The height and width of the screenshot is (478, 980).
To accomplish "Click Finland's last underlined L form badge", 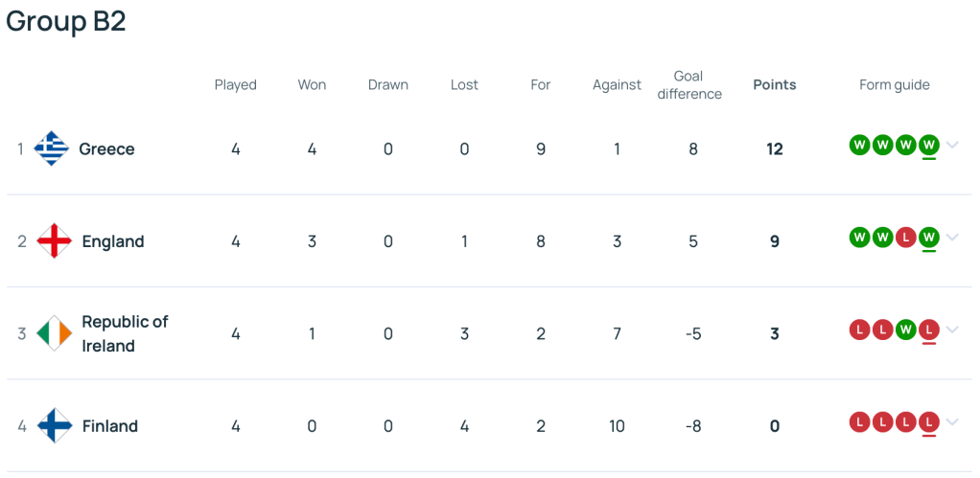I will tap(928, 421).
